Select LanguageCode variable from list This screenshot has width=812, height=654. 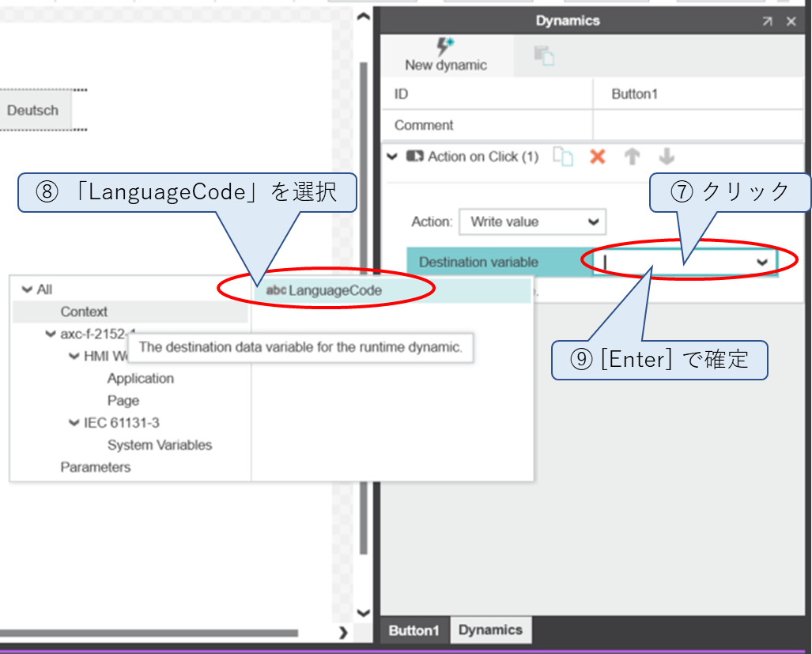334,291
